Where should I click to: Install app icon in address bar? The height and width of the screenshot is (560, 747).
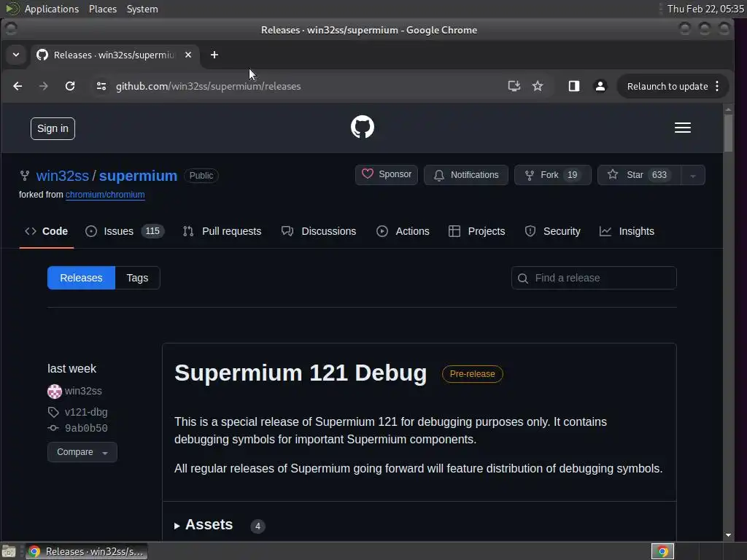point(514,86)
